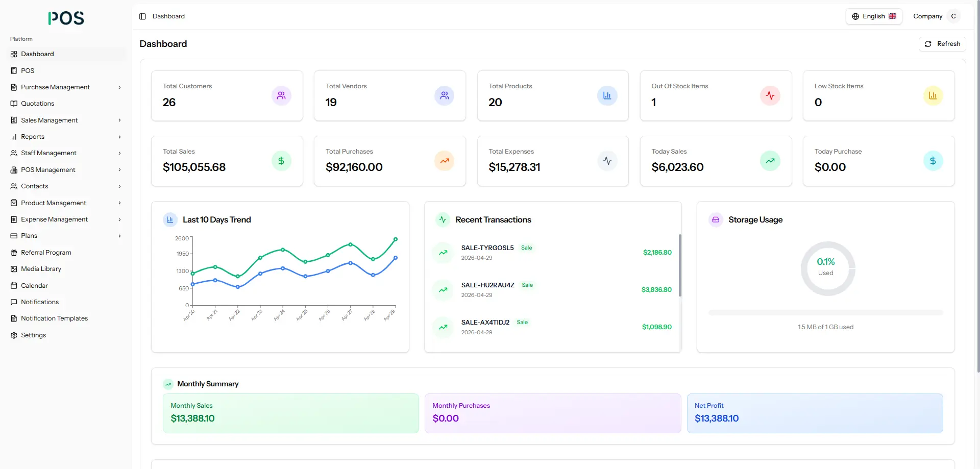Open transaction SALE-HU2RAU4Z

tap(552, 290)
